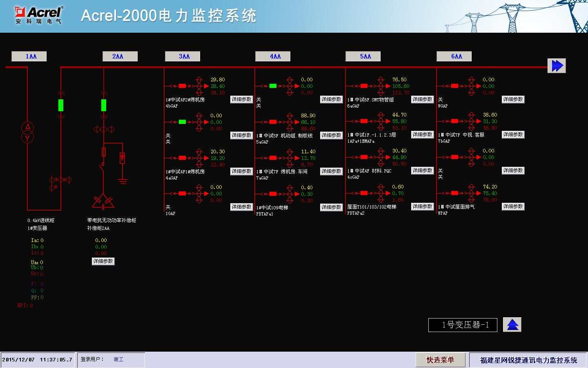Click the PF: 0 reading under 1#变压器

[x=37, y=297]
